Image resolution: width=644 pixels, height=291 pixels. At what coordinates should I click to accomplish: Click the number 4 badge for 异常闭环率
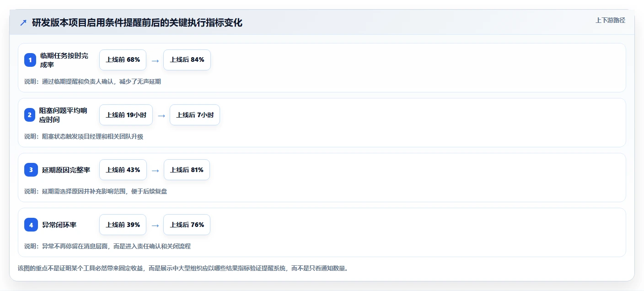31,225
